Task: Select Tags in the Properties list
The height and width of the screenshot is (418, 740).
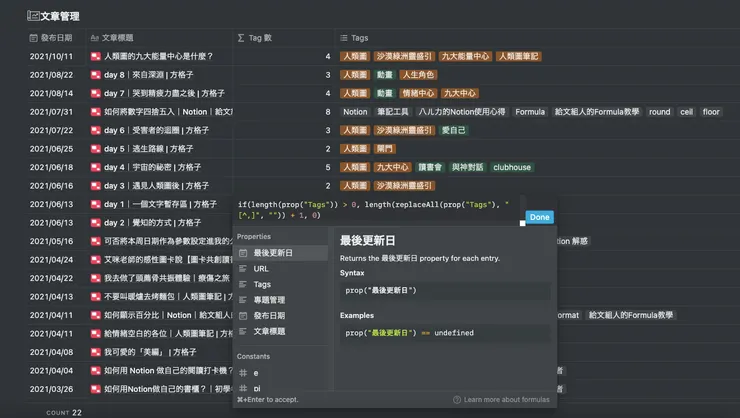Action: click(x=281, y=284)
